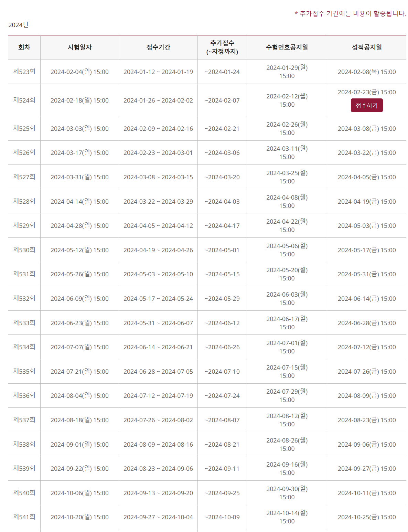
Task: Select the 수험번호공지일 column header
Action: pos(287,47)
